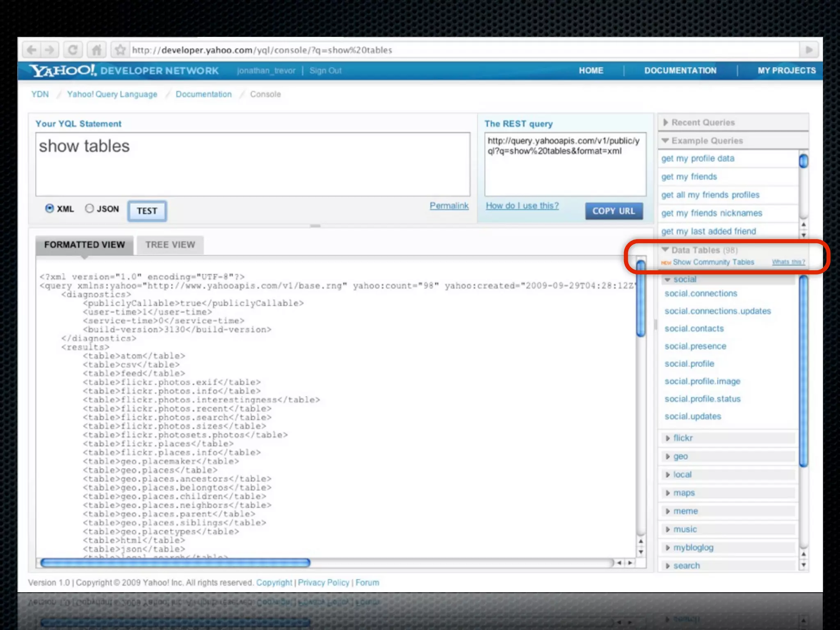
Task: Click the Yahoo! Developer Network logo
Action: (x=124, y=71)
